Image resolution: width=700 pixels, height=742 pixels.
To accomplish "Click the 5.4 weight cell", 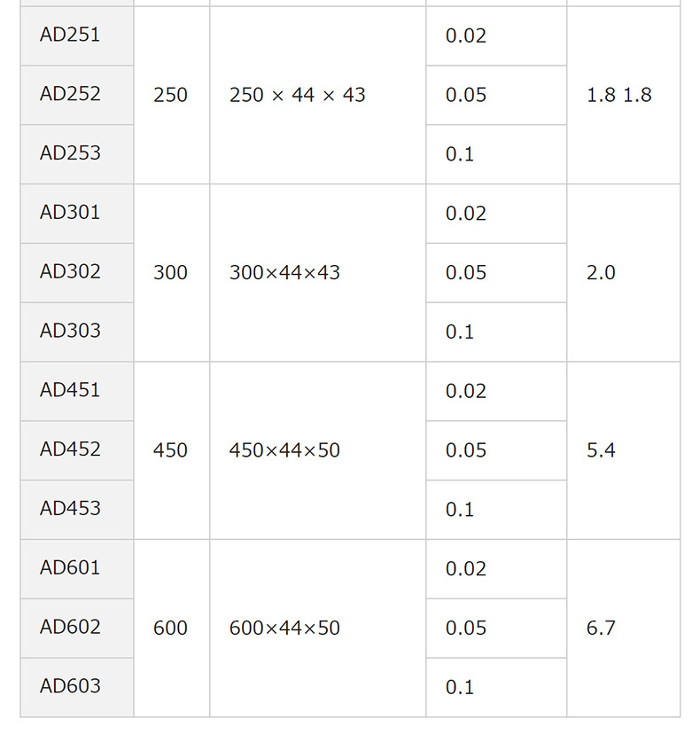I will click(x=602, y=450).
